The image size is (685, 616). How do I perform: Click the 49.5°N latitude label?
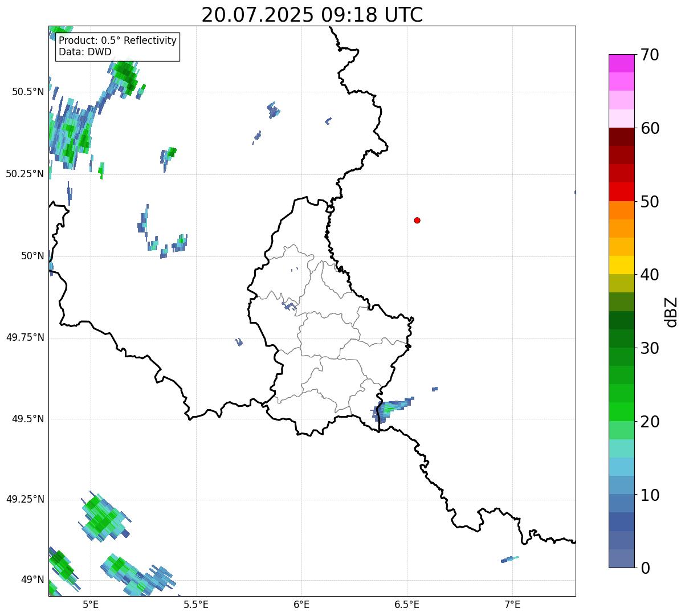coord(28,419)
